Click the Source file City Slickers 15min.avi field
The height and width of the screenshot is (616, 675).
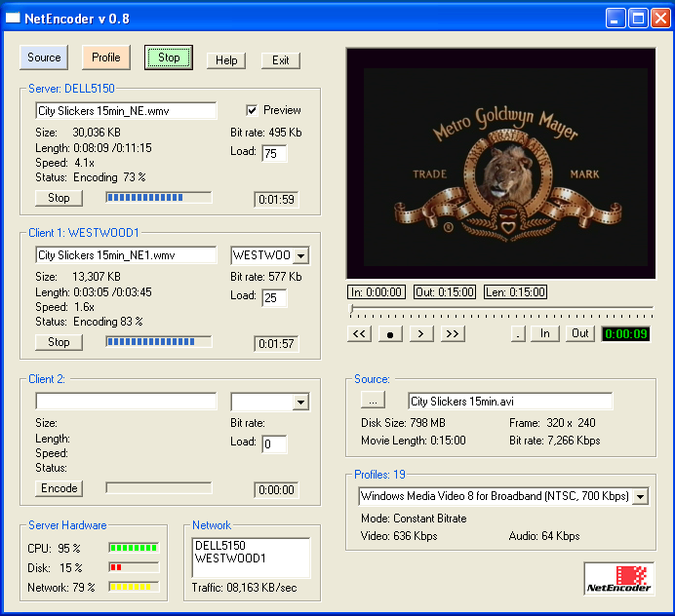pyautogui.click(x=510, y=402)
